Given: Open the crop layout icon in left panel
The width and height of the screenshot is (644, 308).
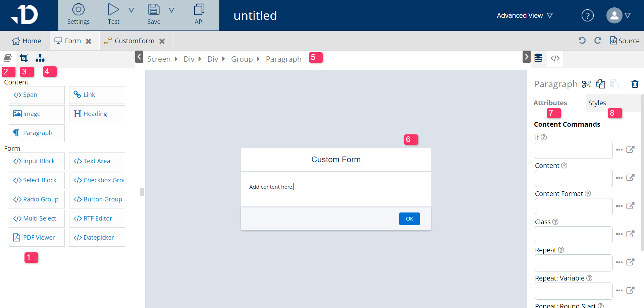Looking at the screenshot, I should pyautogui.click(x=24, y=58).
